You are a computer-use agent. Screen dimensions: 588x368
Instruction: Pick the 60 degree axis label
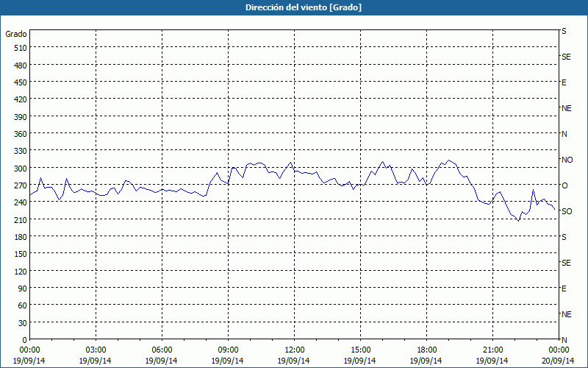point(23,305)
